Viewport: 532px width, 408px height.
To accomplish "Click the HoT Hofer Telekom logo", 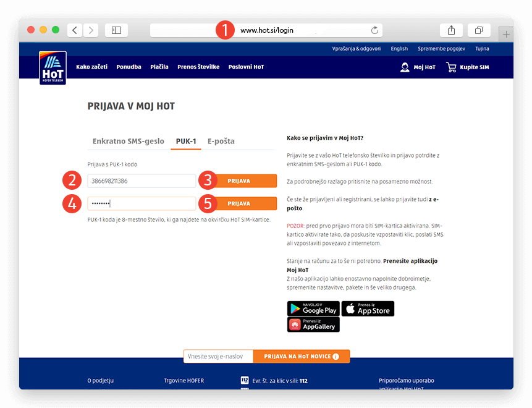I will click(53, 67).
